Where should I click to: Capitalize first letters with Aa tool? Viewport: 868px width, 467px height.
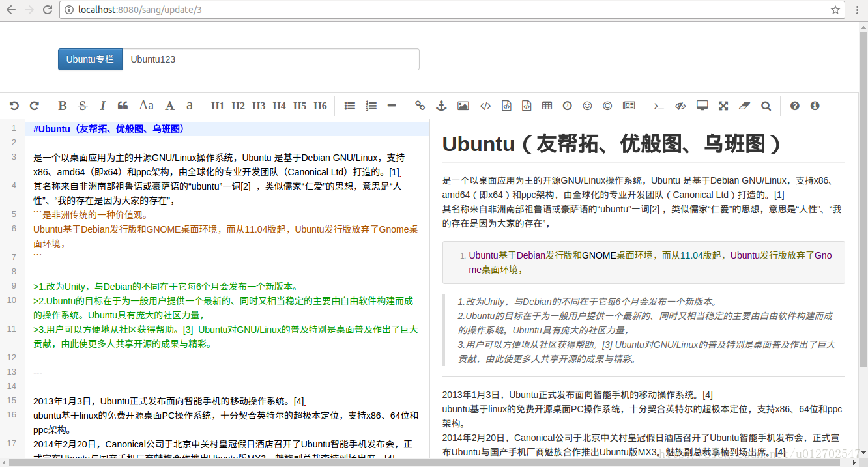click(x=147, y=106)
